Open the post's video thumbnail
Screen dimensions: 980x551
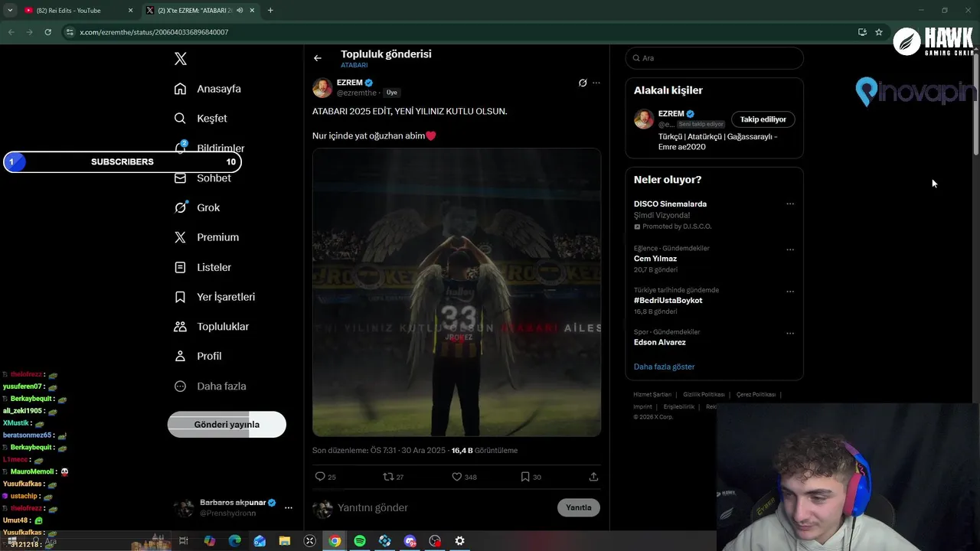[x=456, y=292]
